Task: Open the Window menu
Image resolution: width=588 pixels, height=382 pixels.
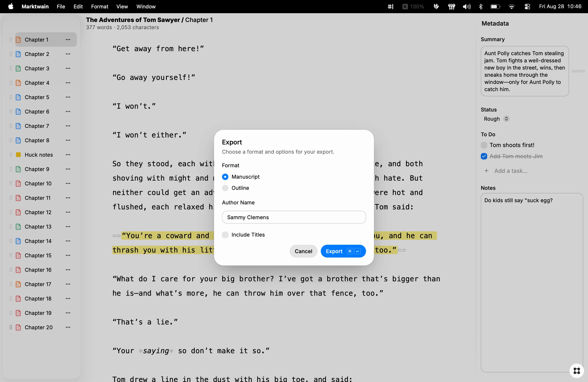Action: pyautogui.click(x=146, y=6)
